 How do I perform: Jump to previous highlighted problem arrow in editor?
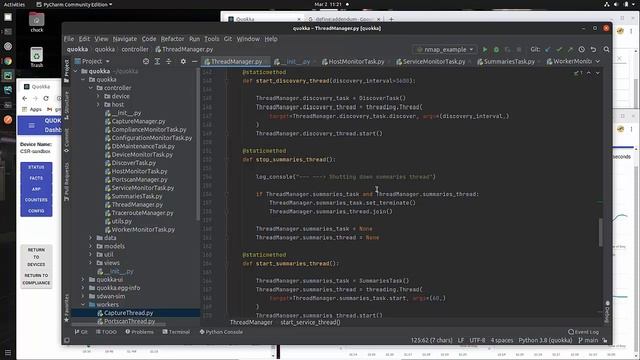589,73
